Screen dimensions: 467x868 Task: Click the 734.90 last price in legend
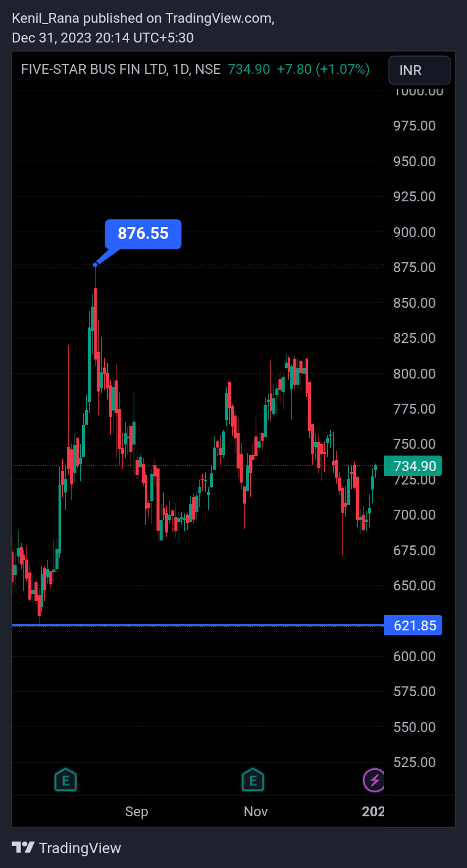click(x=249, y=70)
